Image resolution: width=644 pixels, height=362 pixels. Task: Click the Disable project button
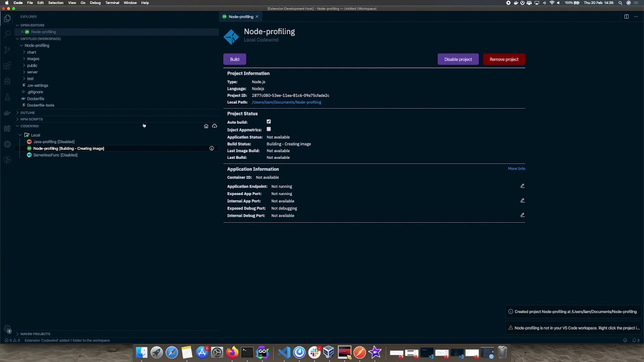point(458,59)
